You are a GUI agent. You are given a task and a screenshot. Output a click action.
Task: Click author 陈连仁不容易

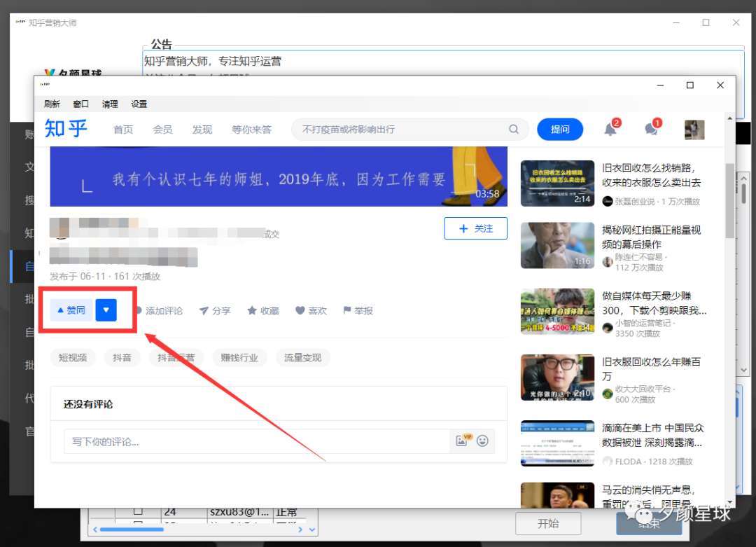click(638, 257)
